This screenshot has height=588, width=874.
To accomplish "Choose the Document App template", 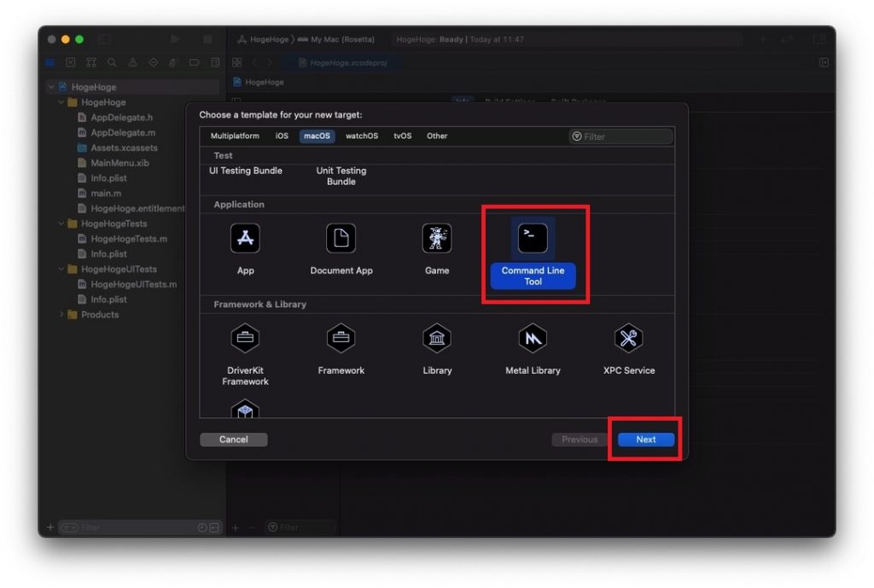I will (x=341, y=239).
